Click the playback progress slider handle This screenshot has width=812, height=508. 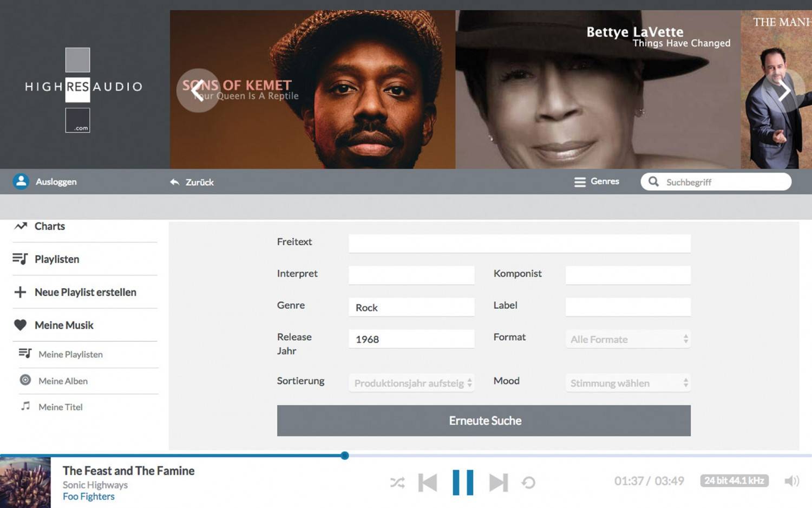(345, 455)
